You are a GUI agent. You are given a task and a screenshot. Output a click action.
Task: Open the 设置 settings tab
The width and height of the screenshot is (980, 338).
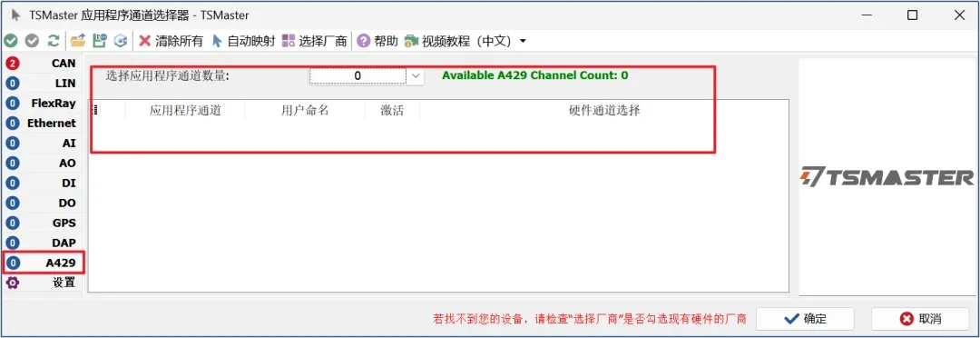tap(43, 283)
